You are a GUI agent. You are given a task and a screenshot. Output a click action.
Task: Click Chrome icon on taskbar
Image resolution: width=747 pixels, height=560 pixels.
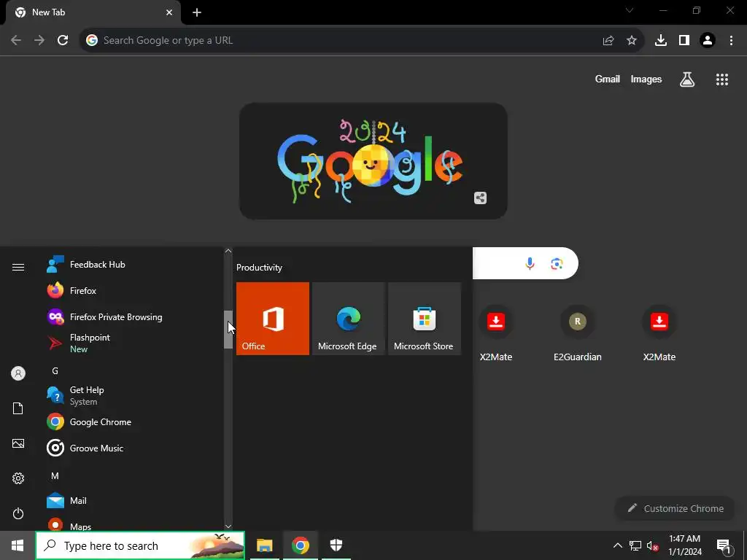pyautogui.click(x=300, y=545)
